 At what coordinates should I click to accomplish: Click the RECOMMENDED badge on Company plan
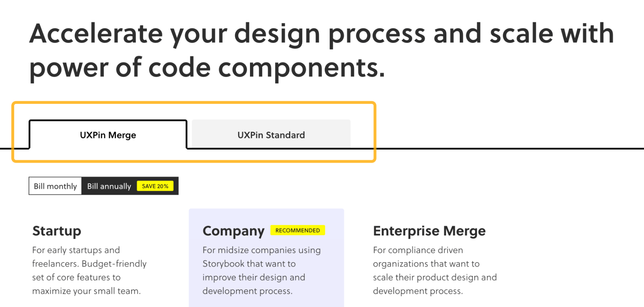coord(297,230)
